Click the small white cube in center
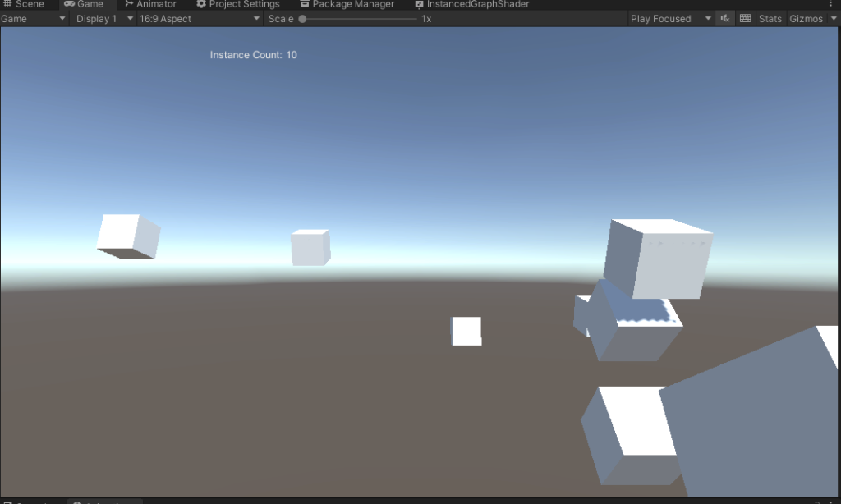 pyautogui.click(x=466, y=331)
